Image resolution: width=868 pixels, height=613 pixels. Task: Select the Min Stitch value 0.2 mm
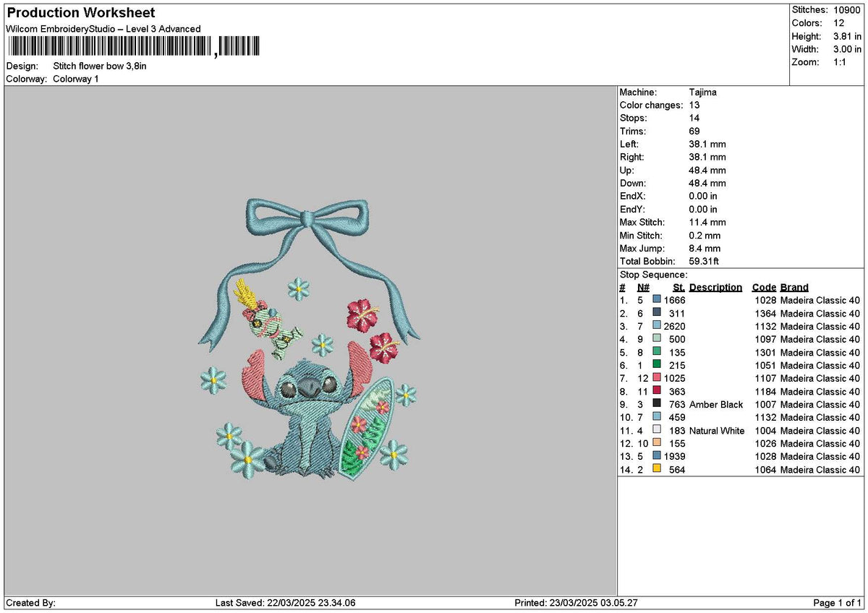(x=705, y=236)
